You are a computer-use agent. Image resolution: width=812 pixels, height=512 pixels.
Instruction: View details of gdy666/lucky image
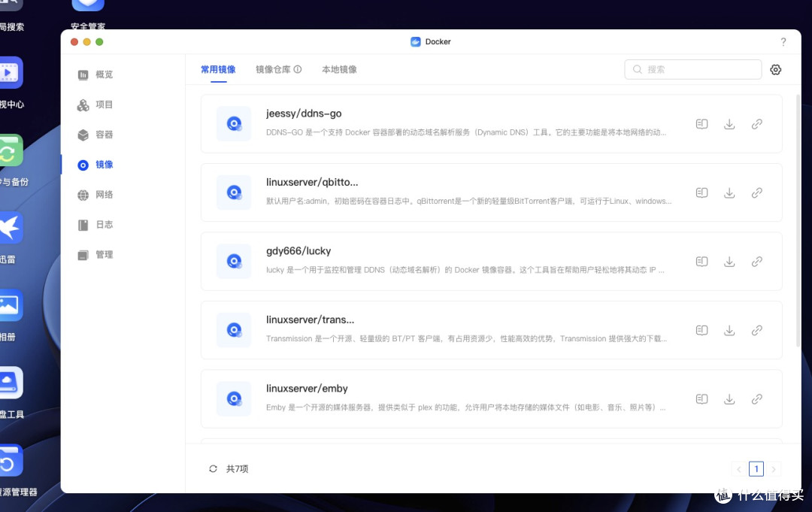tap(701, 262)
